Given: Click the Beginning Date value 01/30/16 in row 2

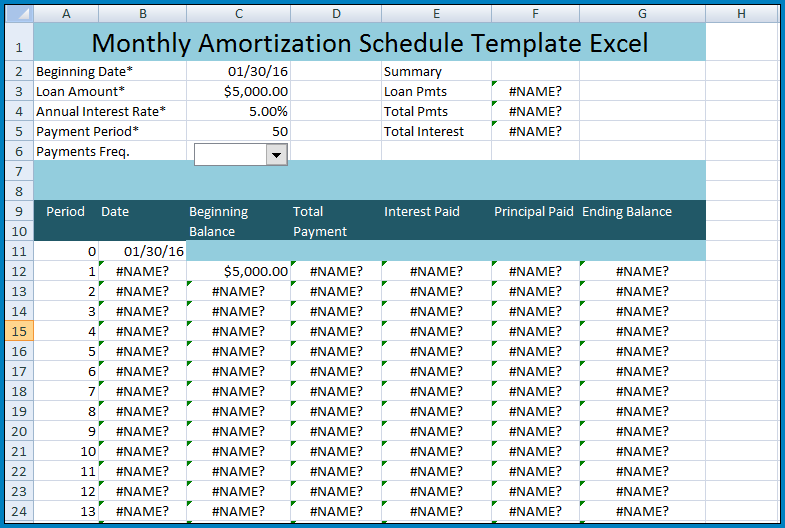Looking at the screenshot, I should [239, 71].
